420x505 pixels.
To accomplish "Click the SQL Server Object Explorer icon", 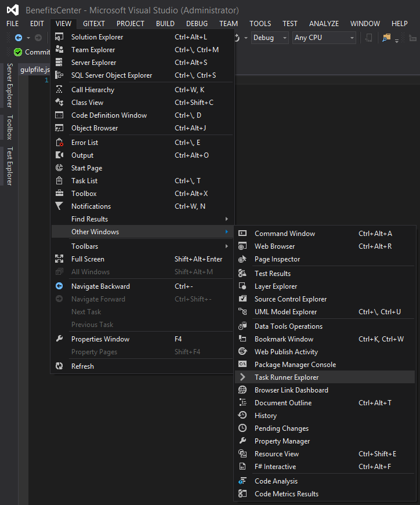I will [59, 75].
